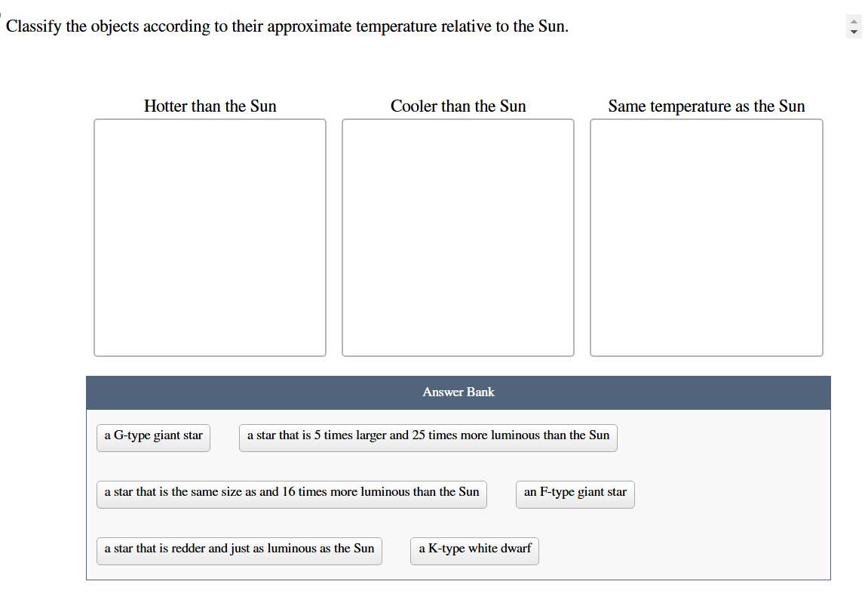Viewport: 868px width, 609px height.
Task: Click the scroll-down arrow at top right
Action: click(854, 32)
